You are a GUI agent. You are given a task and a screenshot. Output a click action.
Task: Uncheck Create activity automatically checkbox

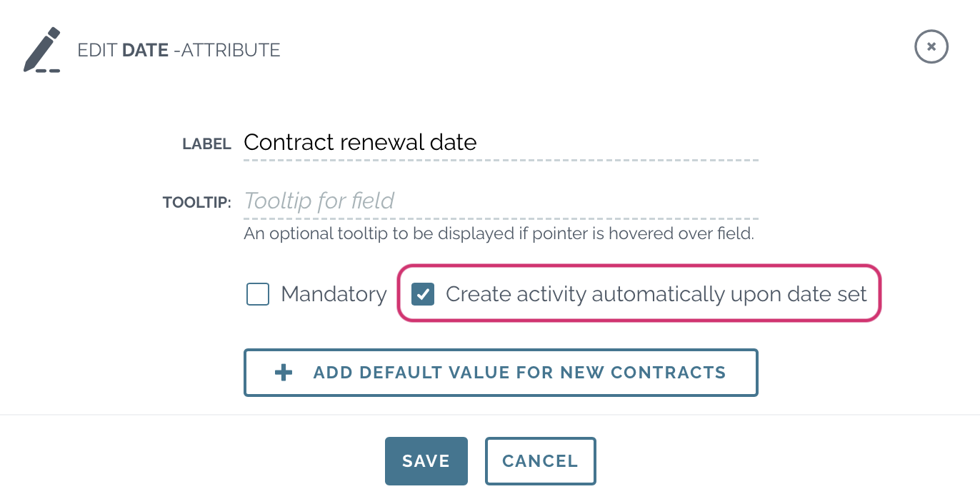point(423,293)
